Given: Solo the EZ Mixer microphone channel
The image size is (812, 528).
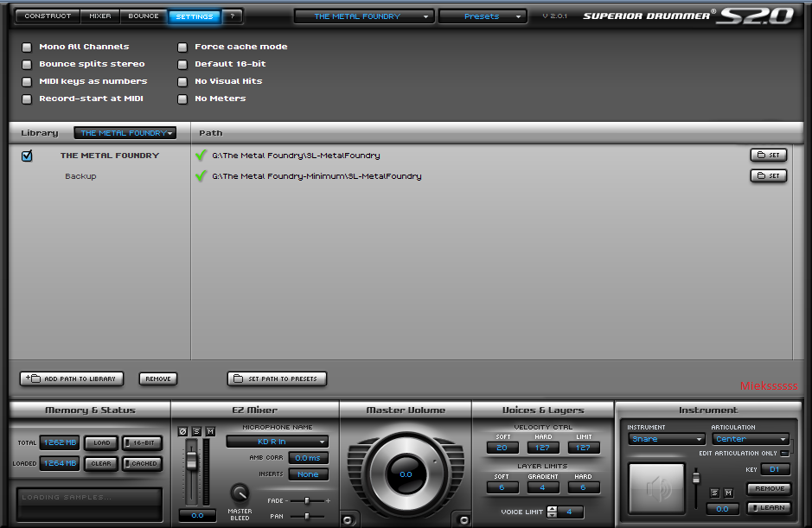Looking at the screenshot, I should [196, 431].
